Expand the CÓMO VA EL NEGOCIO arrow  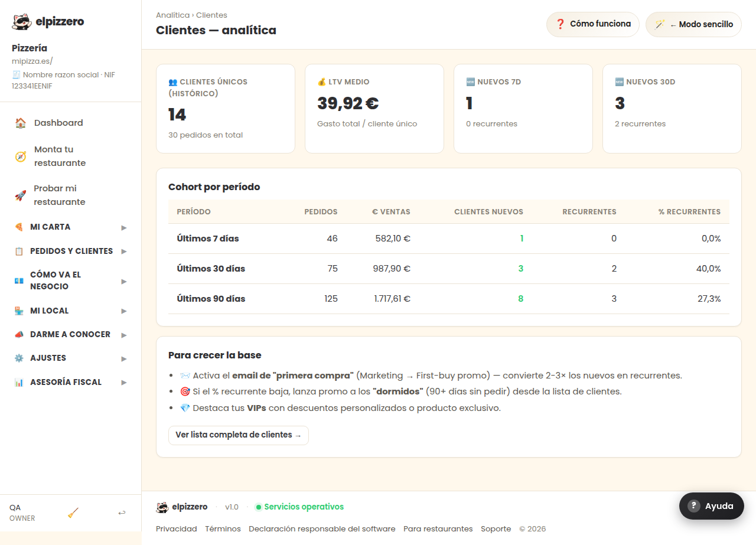point(124,281)
